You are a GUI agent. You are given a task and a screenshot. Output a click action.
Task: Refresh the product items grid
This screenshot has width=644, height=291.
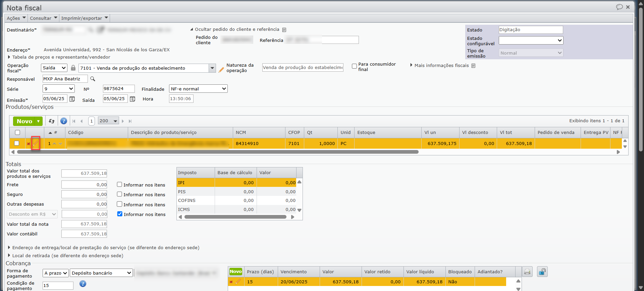coord(52,121)
